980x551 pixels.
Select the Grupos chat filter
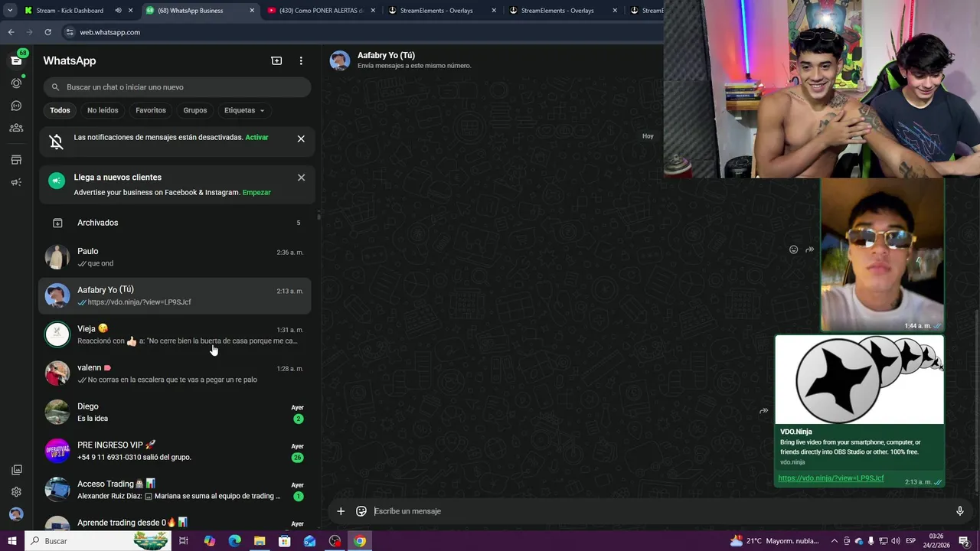[x=195, y=110]
